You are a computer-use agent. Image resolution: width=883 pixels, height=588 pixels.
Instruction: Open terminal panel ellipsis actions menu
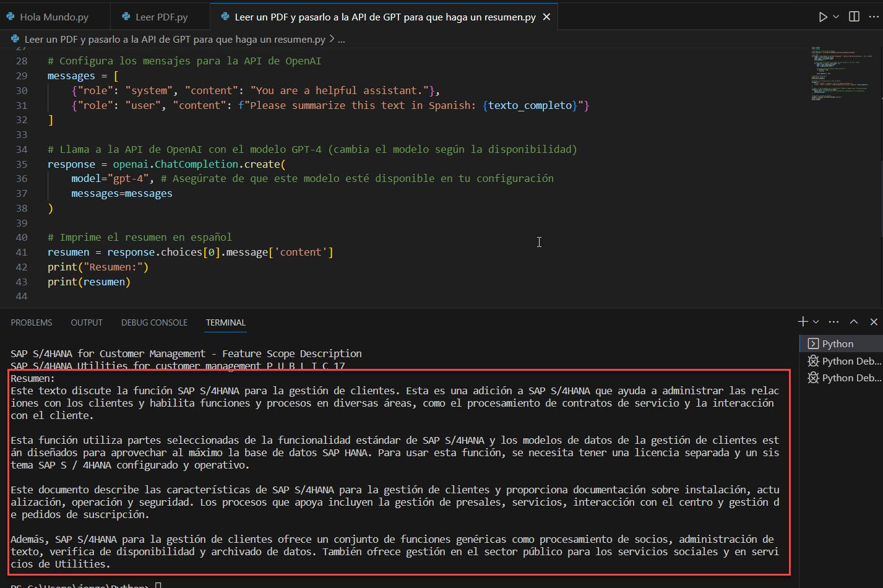(x=833, y=322)
